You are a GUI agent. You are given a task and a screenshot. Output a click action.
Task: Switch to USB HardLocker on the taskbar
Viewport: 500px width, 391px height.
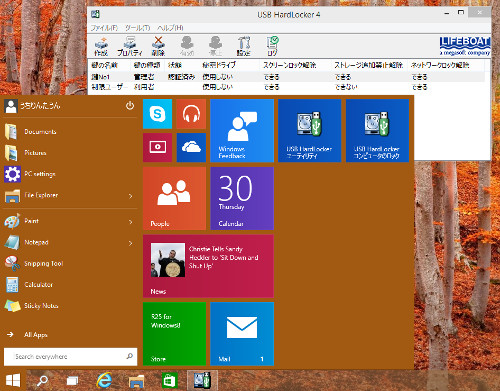(202, 380)
